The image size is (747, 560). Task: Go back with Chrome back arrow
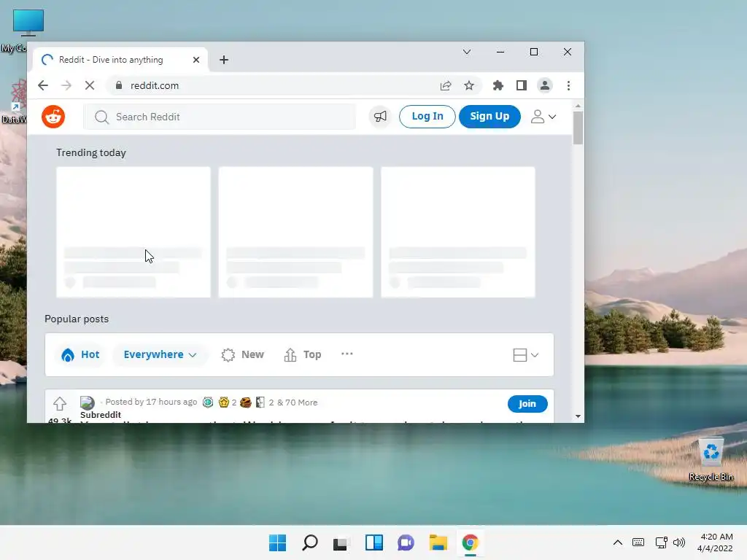pos(43,86)
